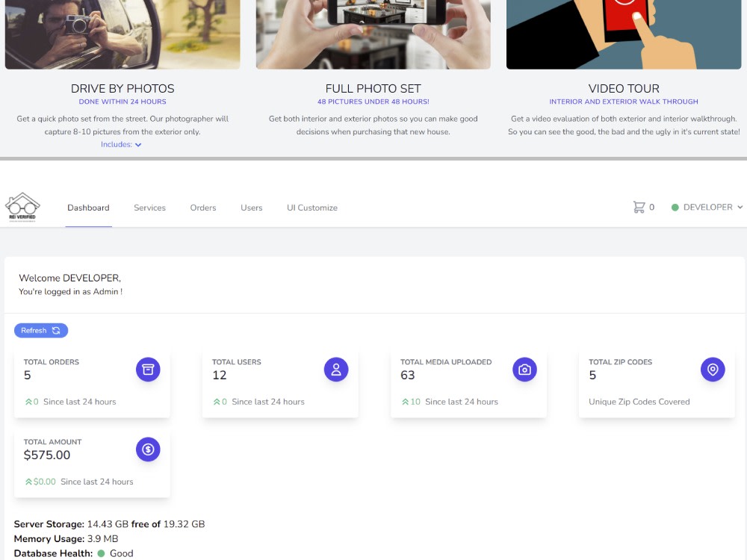747x560 pixels.
Task: Click the Total Media Uploaded value 63
Action: 407,376
